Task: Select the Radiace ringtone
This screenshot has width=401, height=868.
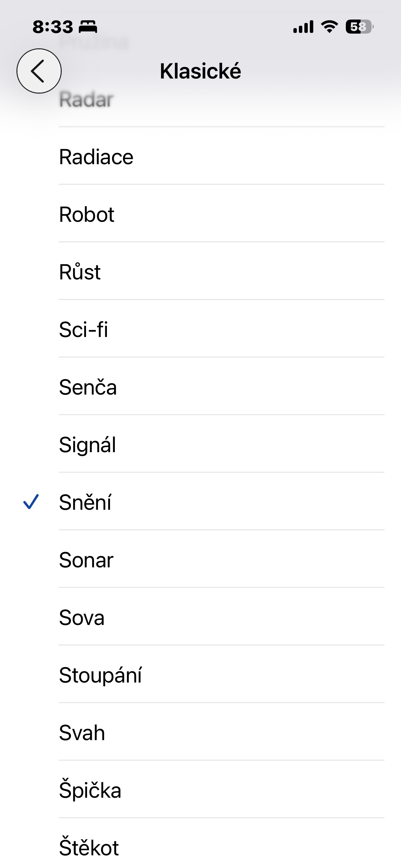Action: [96, 157]
